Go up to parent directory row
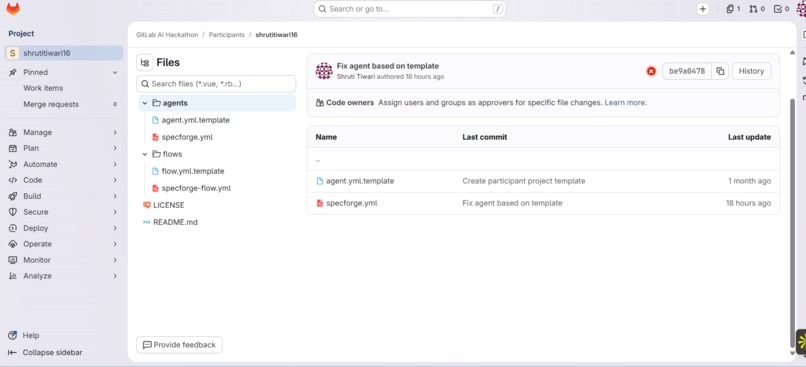This screenshot has width=806, height=367. pyautogui.click(x=543, y=159)
